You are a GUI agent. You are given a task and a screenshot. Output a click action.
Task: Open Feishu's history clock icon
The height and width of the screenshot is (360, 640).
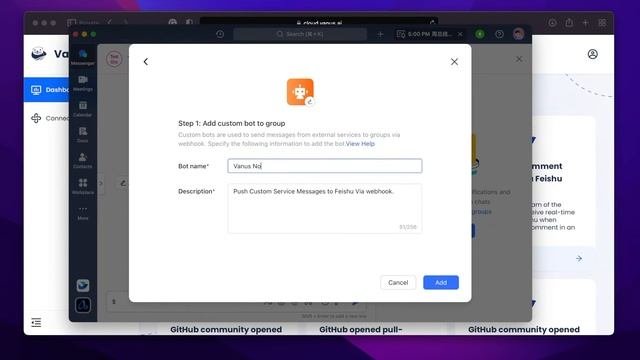[x=220, y=34]
